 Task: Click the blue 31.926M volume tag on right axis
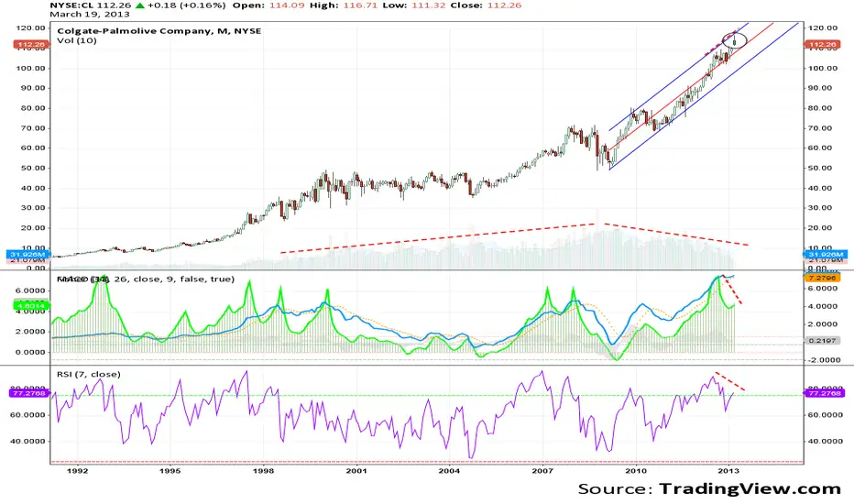click(x=825, y=255)
